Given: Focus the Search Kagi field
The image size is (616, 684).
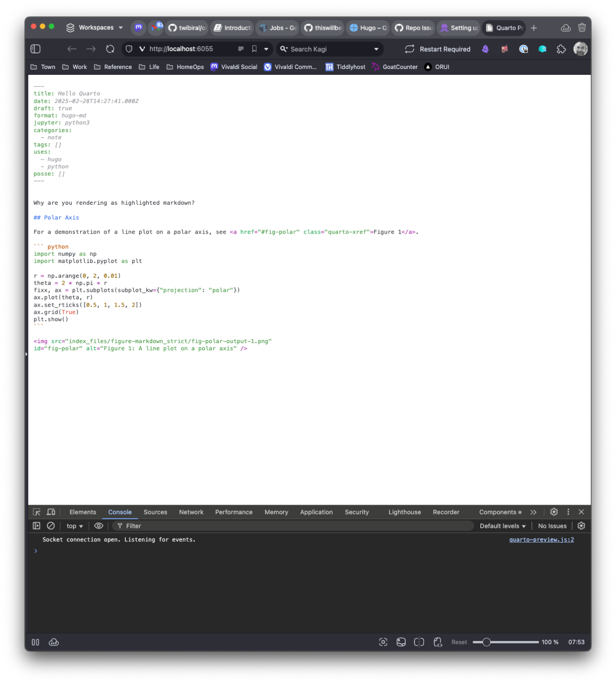Looking at the screenshot, I should 330,49.
